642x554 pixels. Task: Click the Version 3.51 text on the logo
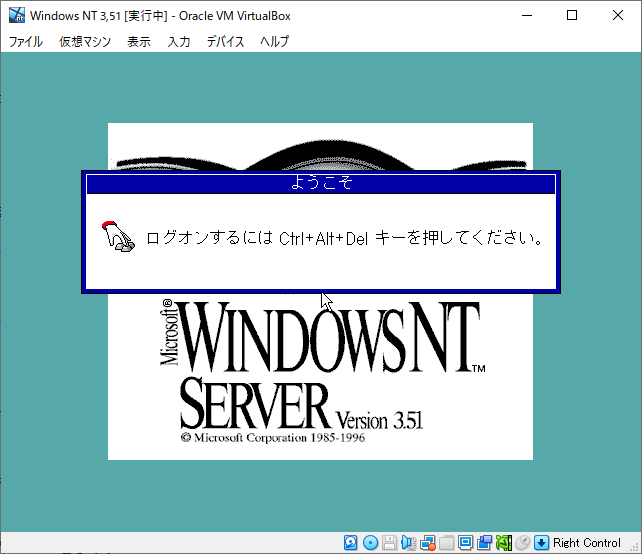(x=379, y=420)
